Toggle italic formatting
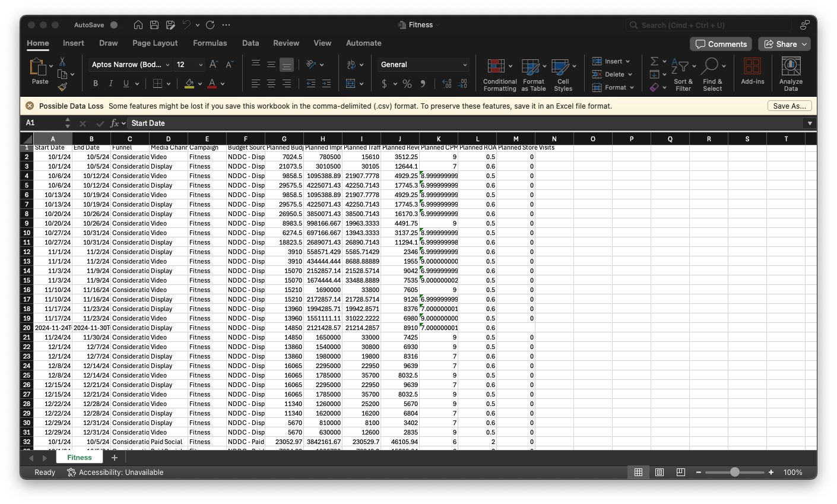Screen dimensions: 837x504 tap(112, 83)
